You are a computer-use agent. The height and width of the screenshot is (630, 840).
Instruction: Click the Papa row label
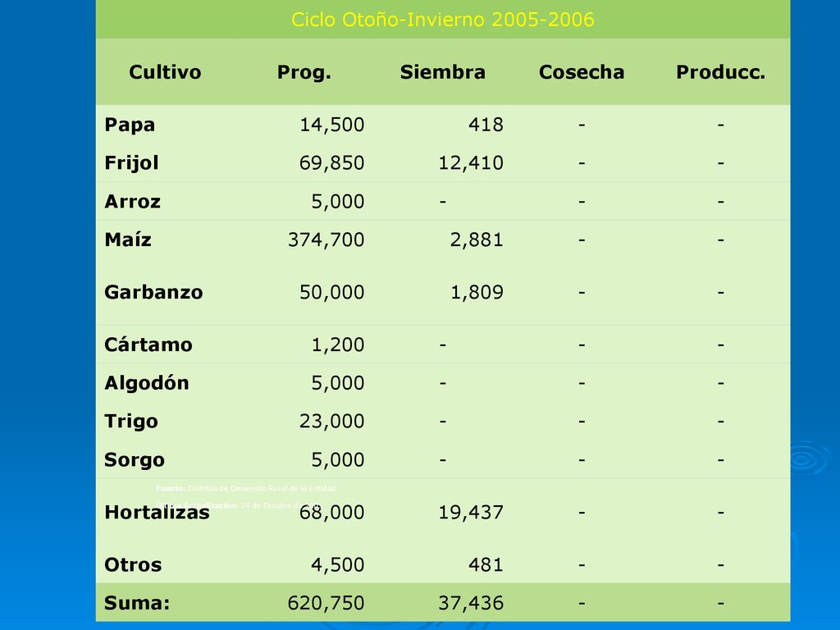point(130,125)
